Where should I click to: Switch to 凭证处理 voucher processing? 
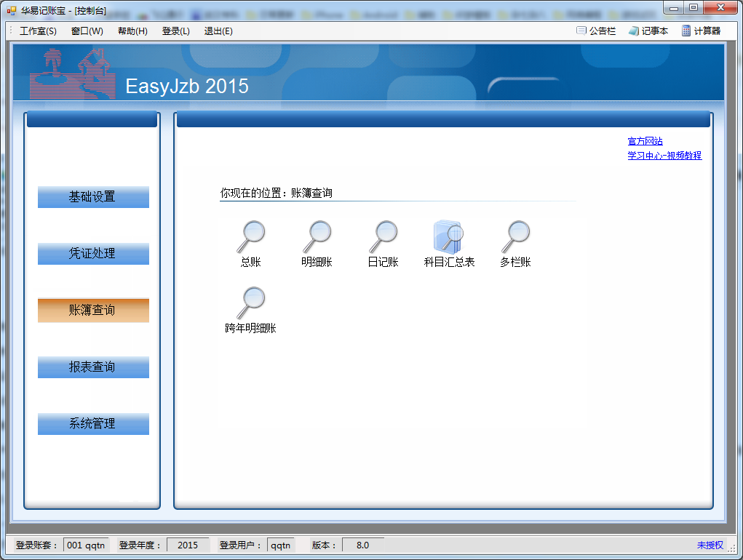[x=93, y=254]
